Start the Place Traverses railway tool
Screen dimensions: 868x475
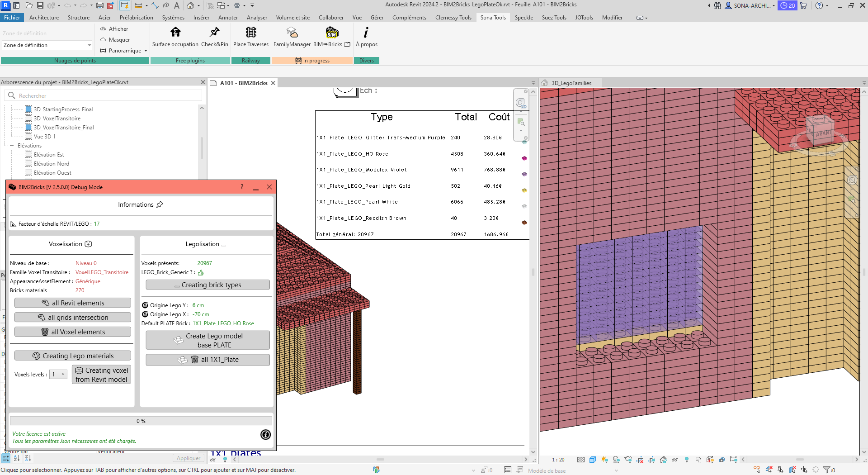coord(250,37)
